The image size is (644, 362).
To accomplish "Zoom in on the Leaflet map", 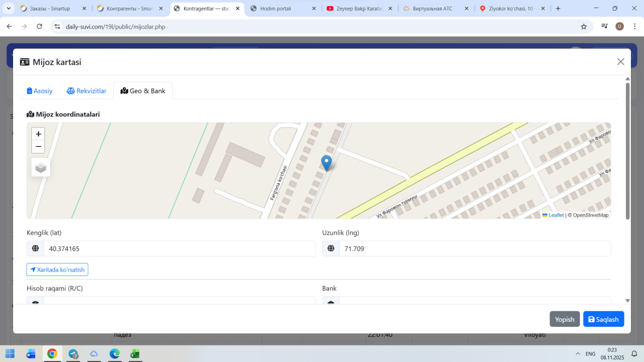I will pos(38,134).
